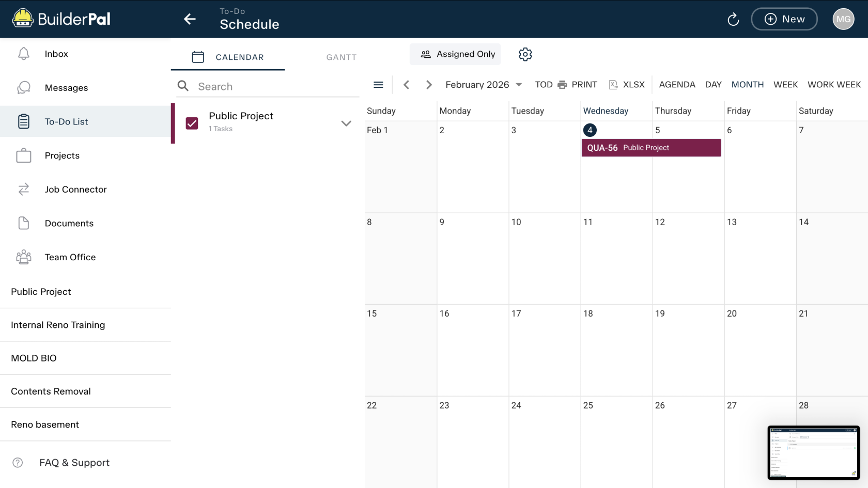Switch to Agenda view
This screenshot has height=488, width=868.
pyautogui.click(x=677, y=85)
